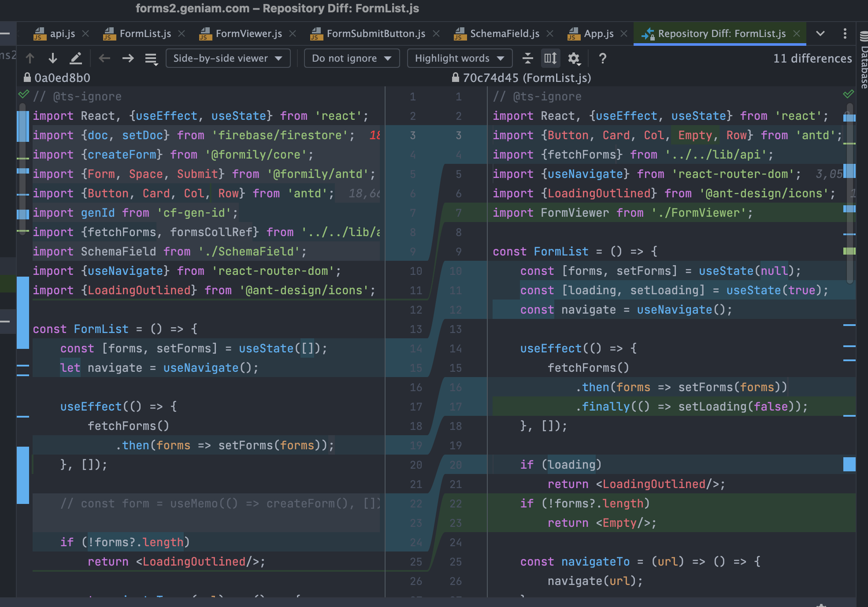Go to the previous difference arrow

point(30,58)
